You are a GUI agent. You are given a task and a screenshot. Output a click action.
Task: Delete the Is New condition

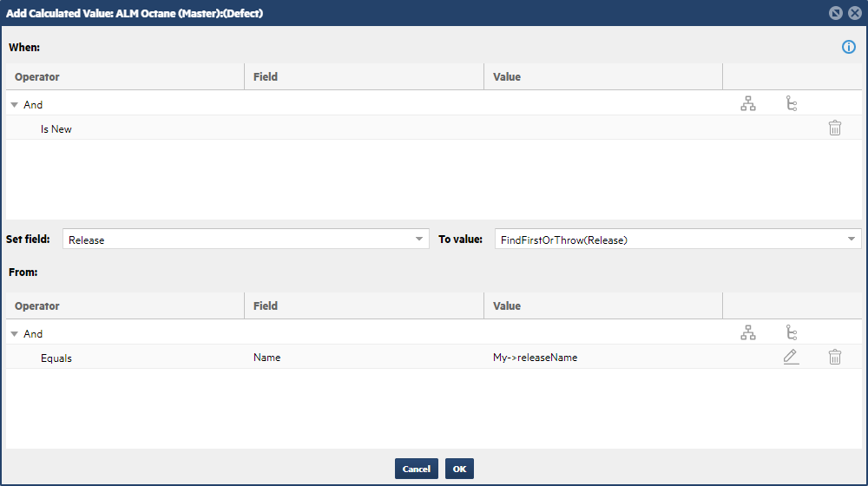pyautogui.click(x=834, y=128)
